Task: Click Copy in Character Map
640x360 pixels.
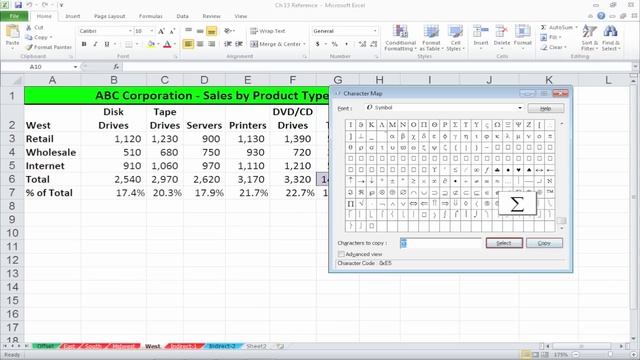Action: point(544,243)
